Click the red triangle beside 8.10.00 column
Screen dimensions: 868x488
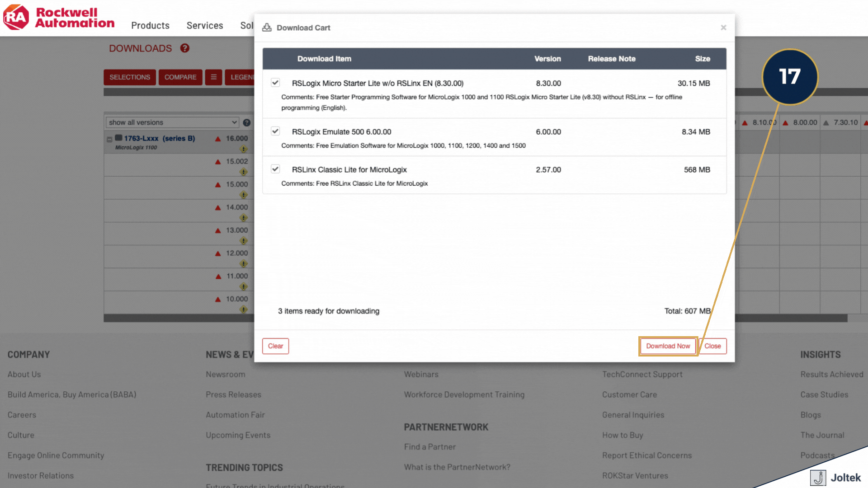click(744, 122)
